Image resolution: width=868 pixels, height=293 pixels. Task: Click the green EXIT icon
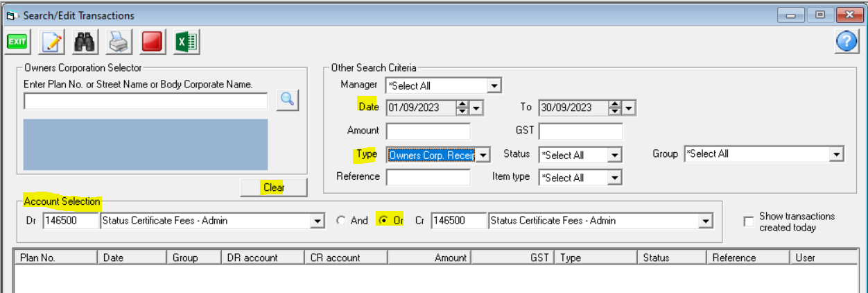(x=17, y=42)
